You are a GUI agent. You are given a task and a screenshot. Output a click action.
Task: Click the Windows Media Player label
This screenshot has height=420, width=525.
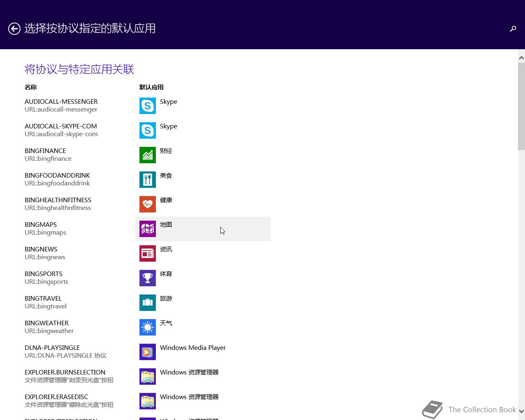(193, 348)
